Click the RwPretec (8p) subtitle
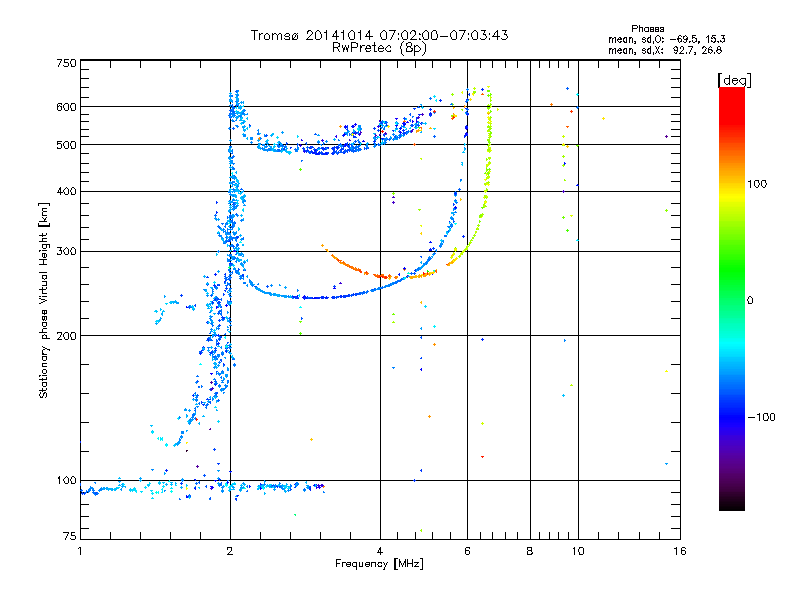 coord(379,48)
